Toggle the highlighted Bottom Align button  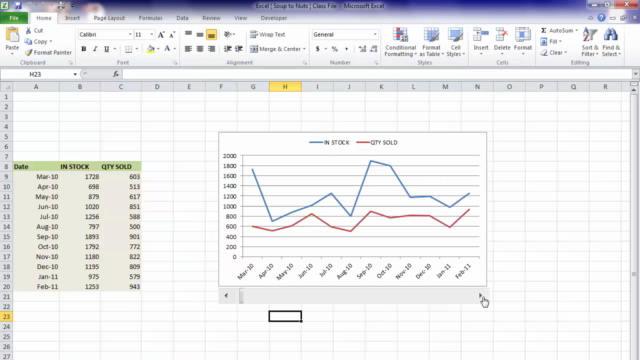[211, 35]
